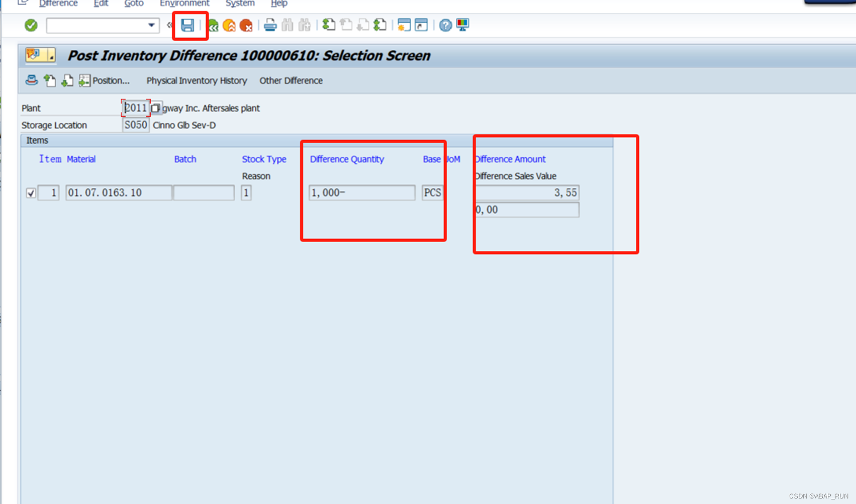
Task: Open the Find (binoculars) search
Action: tap(287, 25)
